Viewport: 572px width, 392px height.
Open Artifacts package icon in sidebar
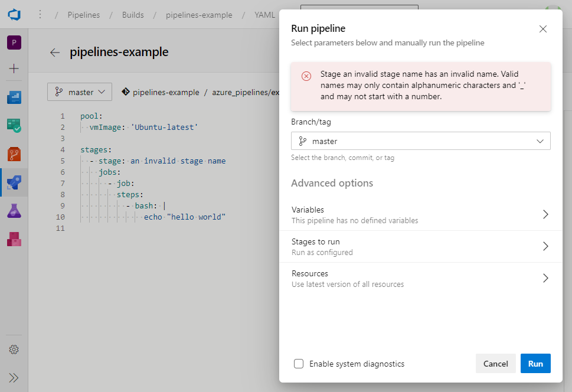[14, 240]
